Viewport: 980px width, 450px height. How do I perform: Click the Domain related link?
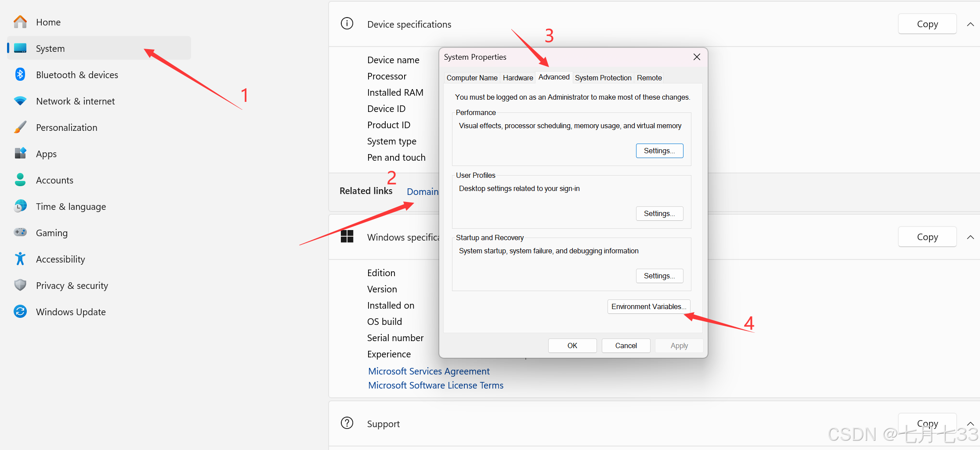point(423,192)
